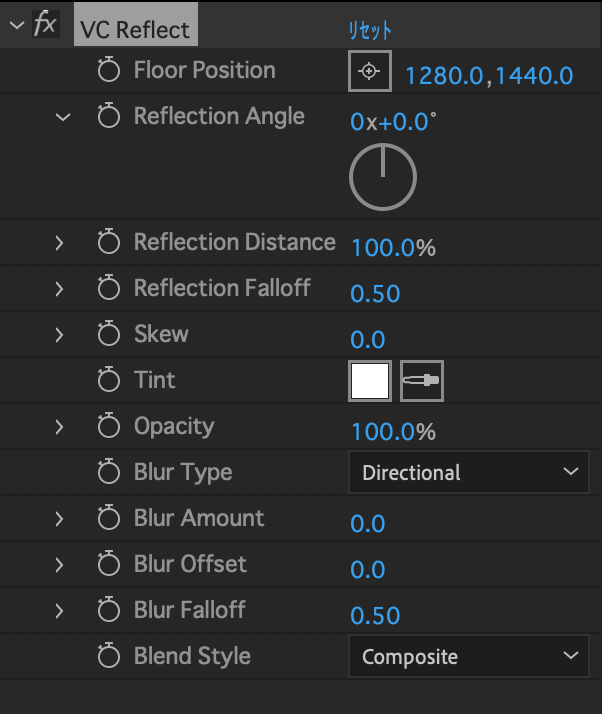This screenshot has height=714, width=602.
Task: Collapse the Reflection Angle property
Action: coord(63,117)
